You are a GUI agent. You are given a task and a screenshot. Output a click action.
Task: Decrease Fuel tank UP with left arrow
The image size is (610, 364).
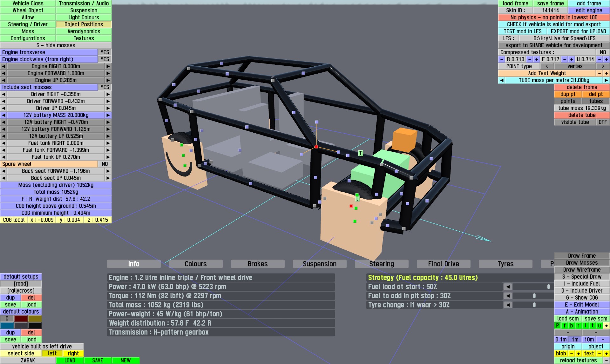(3, 157)
